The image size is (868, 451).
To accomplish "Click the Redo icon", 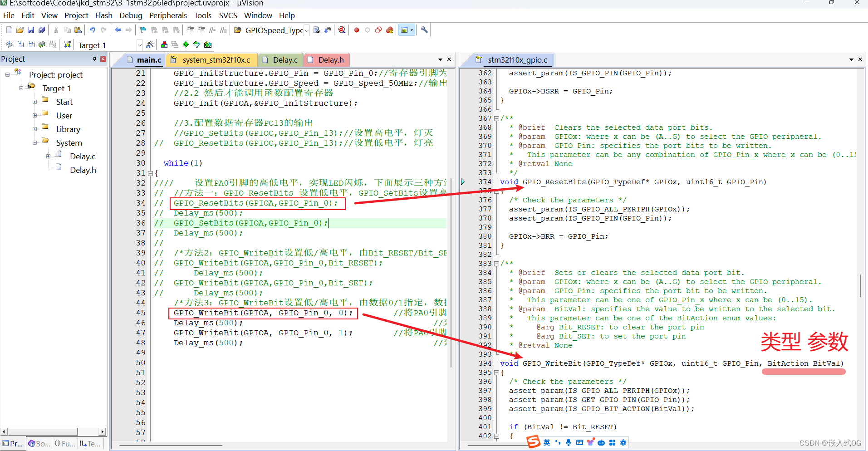I will pos(103,30).
